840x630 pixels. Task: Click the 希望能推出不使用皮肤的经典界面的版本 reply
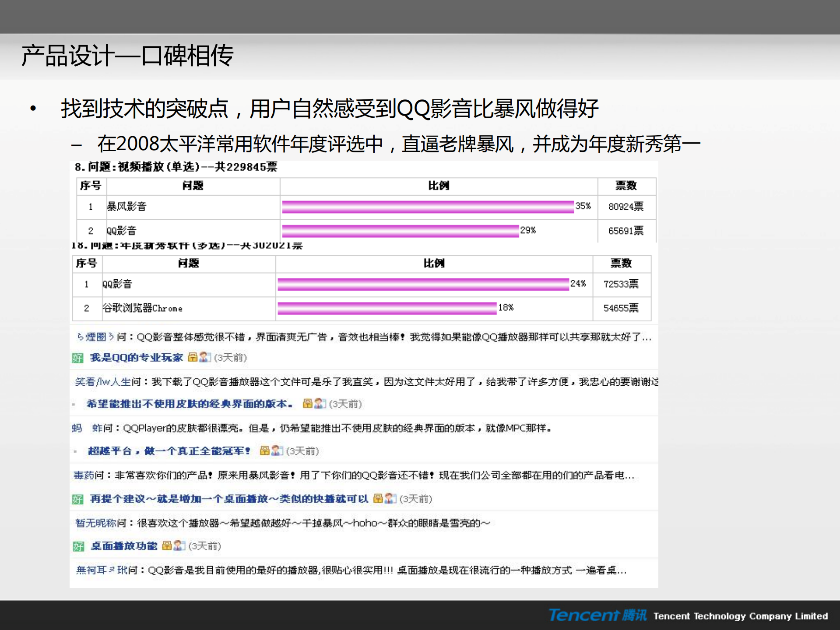(188, 404)
